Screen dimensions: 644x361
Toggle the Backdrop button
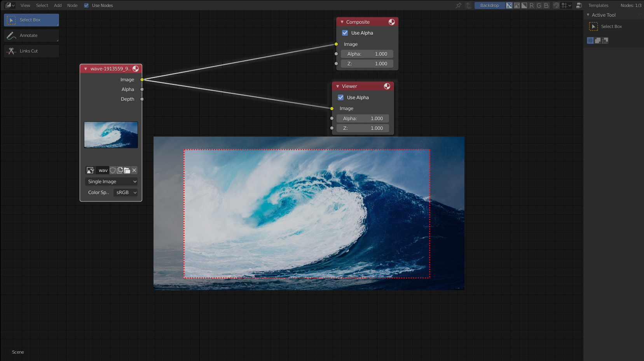pos(490,5)
